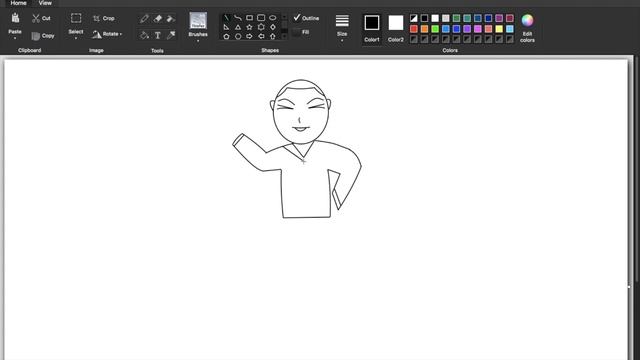Open the Size line thickness dropdown
The height and width of the screenshot is (360, 640).
(x=342, y=28)
